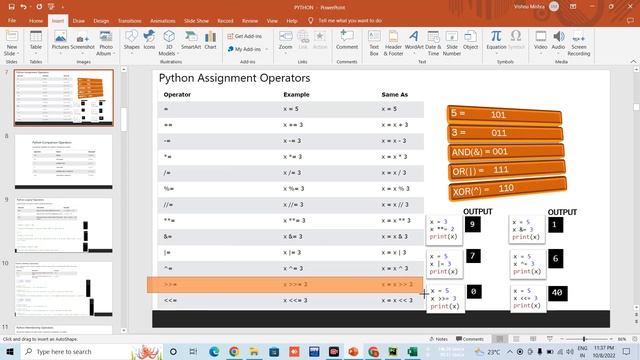Toggle the Notes pane
Screen dimensions: 640x360
pyautogui.click(x=439, y=339)
